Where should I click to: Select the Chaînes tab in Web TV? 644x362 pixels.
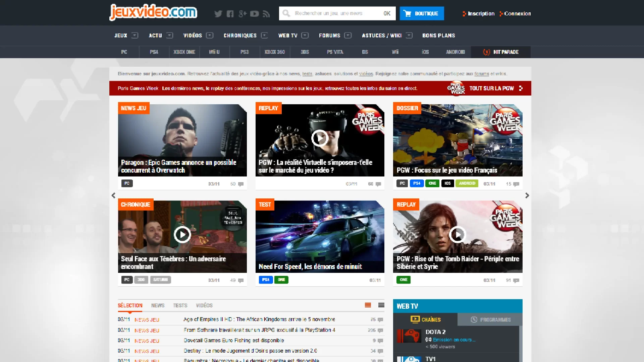click(425, 319)
